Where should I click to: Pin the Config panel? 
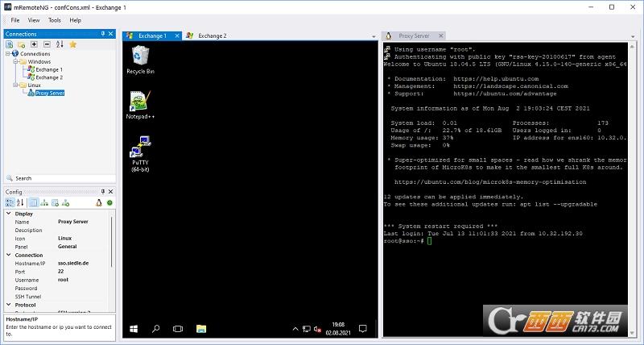[x=103, y=192]
